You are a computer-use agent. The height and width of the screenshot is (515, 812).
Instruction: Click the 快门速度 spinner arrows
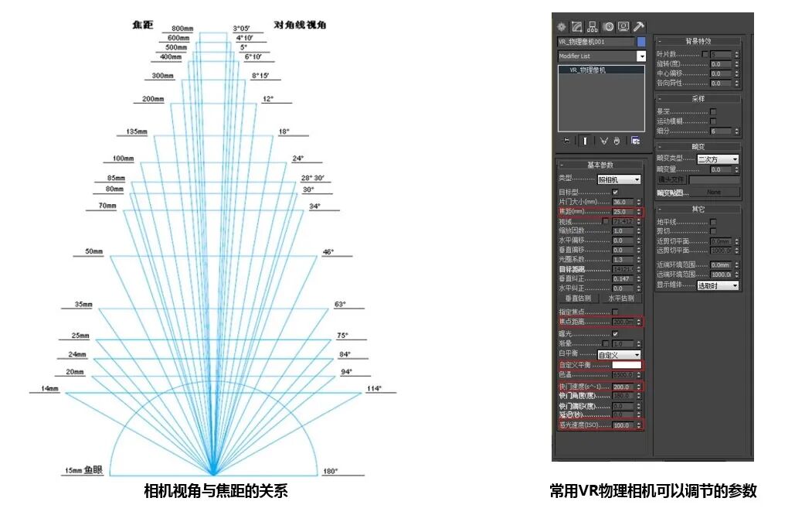[639, 387]
